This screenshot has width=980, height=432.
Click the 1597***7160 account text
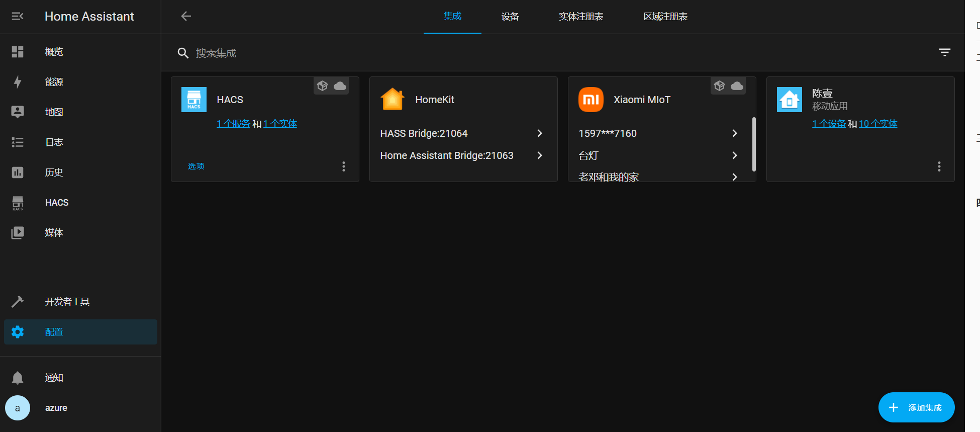608,133
